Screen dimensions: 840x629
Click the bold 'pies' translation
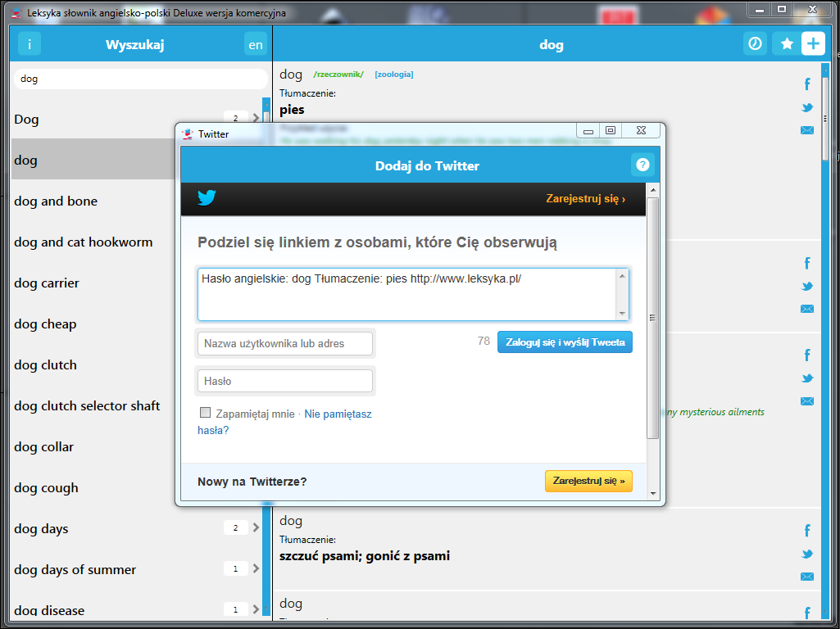click(292, 110)
